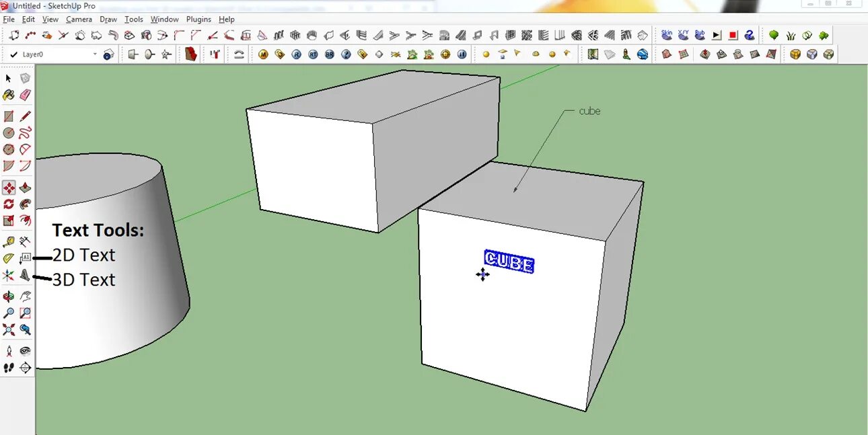868x435 pixels.
Task: Pick the Follow Me tool
Action: click(26, 204)
